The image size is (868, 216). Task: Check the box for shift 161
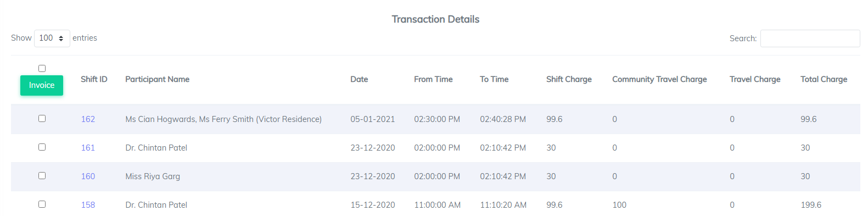(42, 147)
